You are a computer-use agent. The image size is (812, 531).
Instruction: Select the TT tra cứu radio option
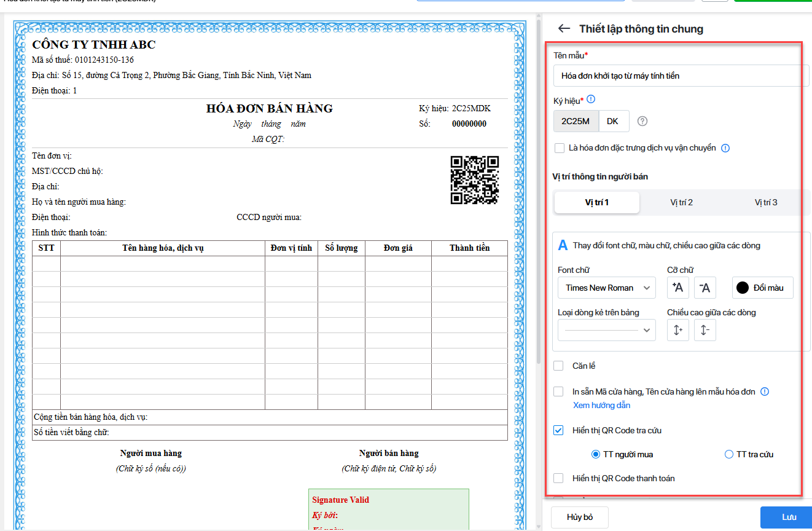tap(729, 455)
